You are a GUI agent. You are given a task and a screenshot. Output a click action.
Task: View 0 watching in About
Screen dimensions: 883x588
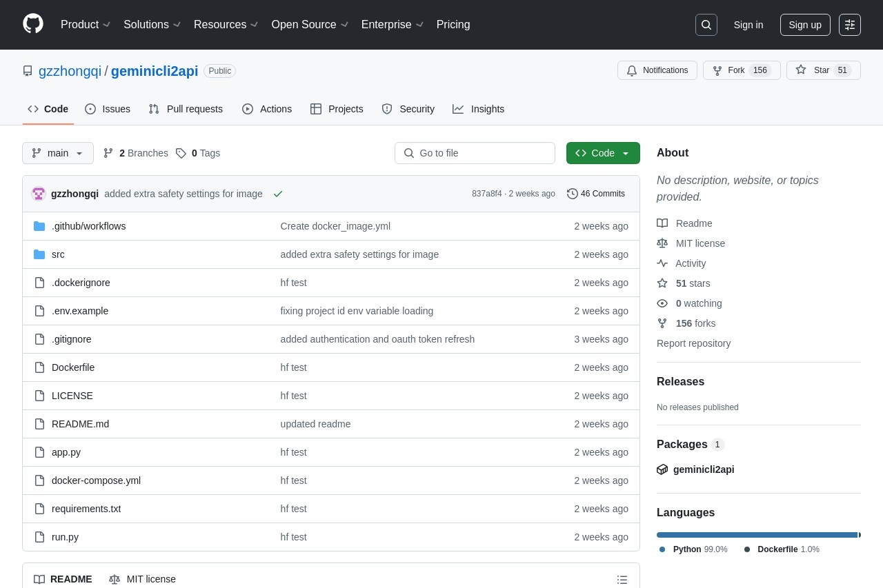point(690,303)
